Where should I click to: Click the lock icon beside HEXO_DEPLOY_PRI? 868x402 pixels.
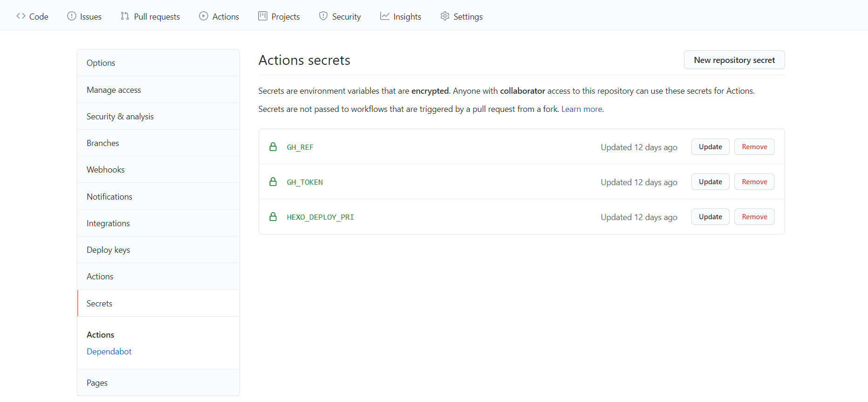pos(273,217)
